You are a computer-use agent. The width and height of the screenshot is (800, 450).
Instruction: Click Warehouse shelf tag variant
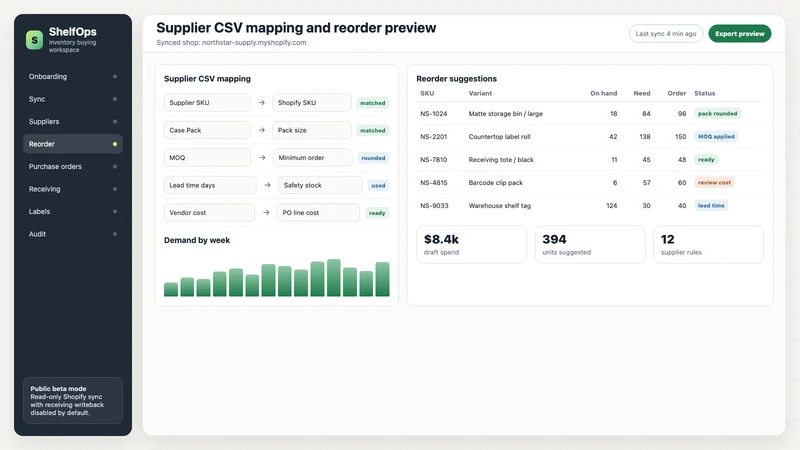point(499,206)
